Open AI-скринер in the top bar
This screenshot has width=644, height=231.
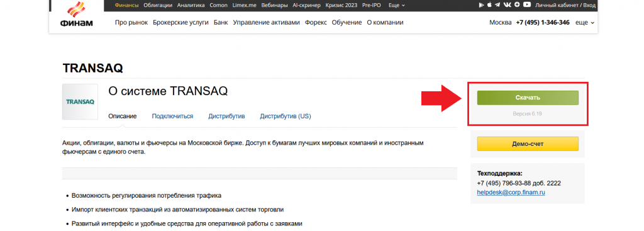pos(306,5)
